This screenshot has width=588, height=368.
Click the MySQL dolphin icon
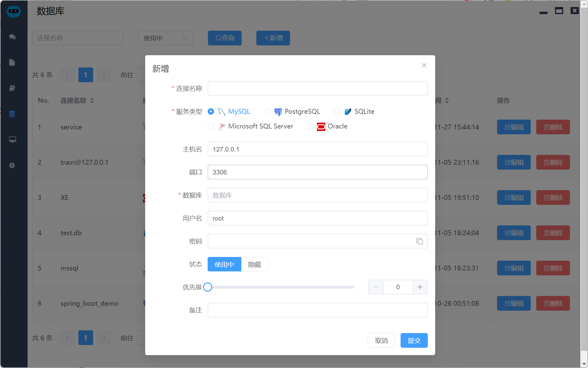click(222, 112)
